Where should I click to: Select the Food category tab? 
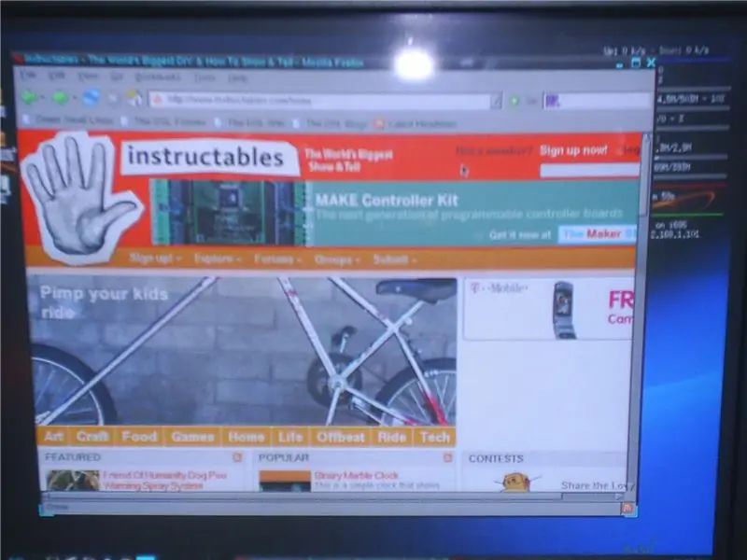[139, 437]
